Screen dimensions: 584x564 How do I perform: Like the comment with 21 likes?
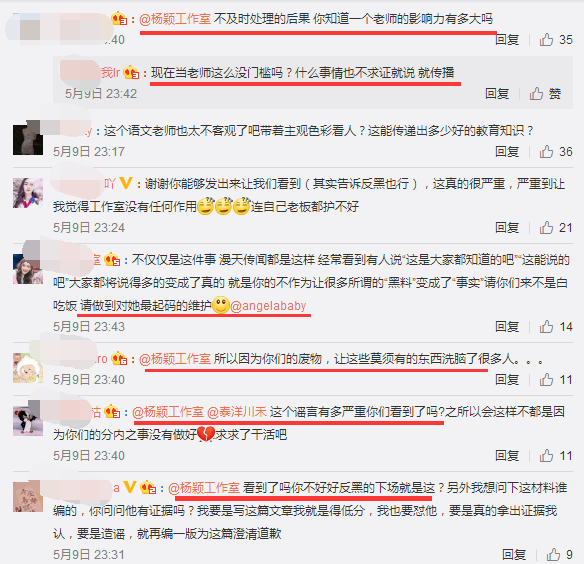(556, 228)
